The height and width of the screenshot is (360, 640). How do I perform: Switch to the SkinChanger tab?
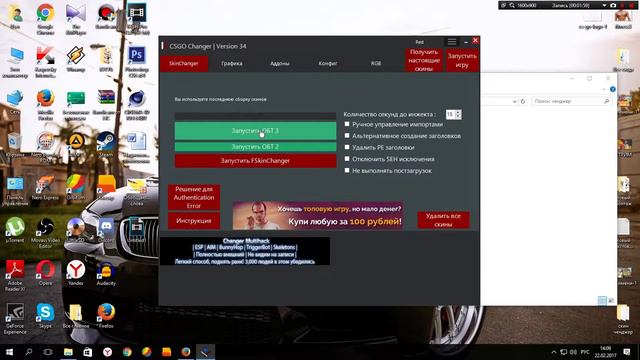[x=184, y=63]
